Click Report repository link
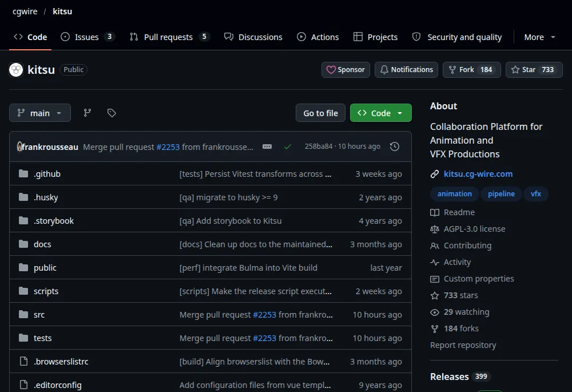The width and height of the screenshot is (572, 392). coord(463,345)
